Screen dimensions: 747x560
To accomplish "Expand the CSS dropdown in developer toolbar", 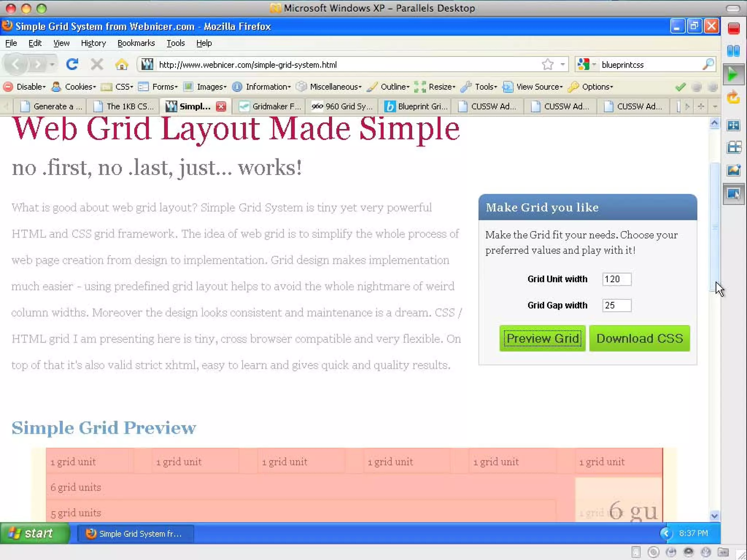I will point(123,87).
